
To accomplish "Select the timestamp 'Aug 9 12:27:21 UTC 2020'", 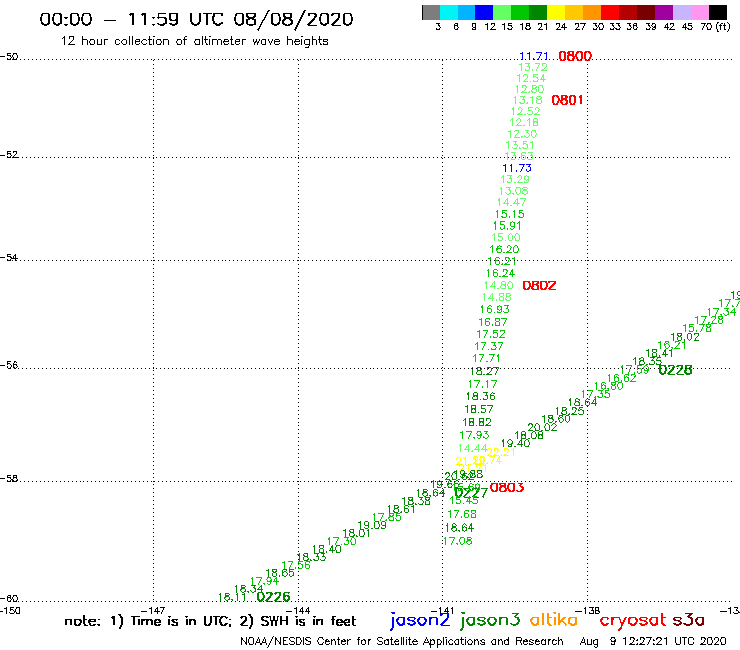I will pos(653,642).
